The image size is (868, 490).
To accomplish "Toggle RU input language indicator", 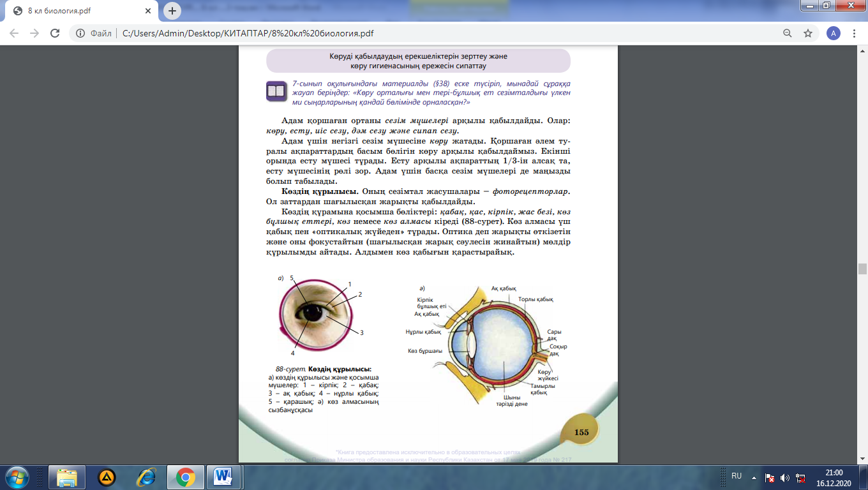I will 737,476.
